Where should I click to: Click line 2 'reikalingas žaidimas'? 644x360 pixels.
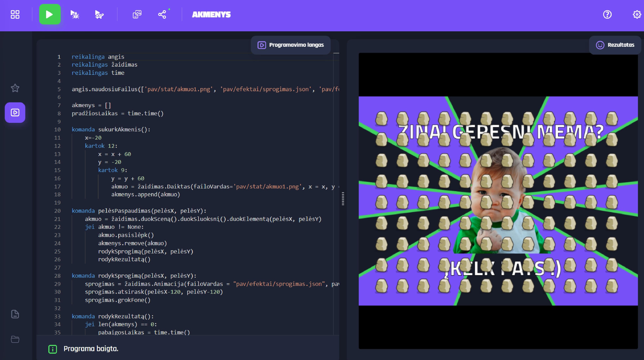(104, 65)
